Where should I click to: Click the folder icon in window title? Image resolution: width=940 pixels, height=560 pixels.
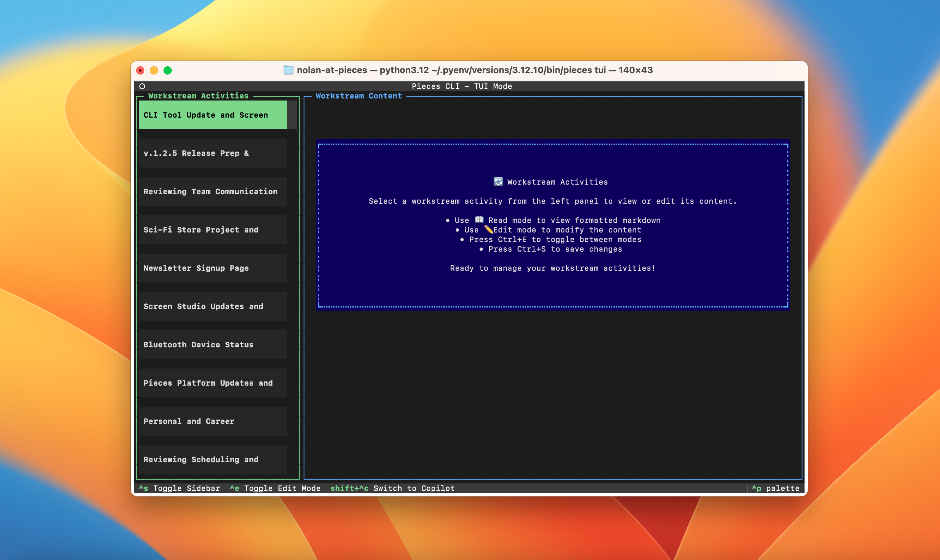(x=288, y=70)
